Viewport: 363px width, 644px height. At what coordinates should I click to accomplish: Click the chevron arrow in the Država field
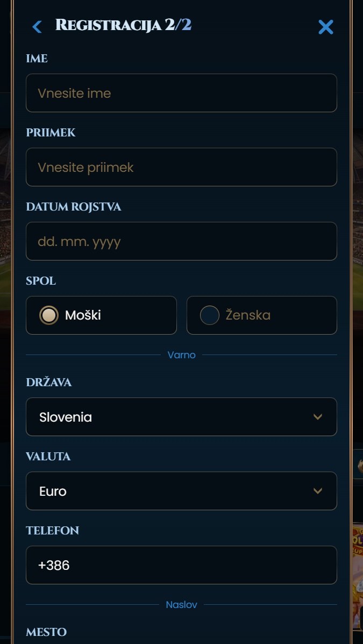[318, 417]
